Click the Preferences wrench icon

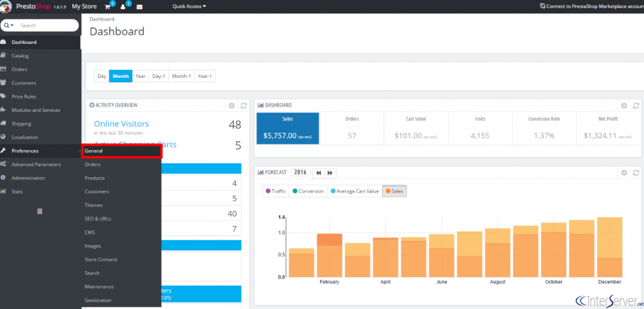[3, 151]
